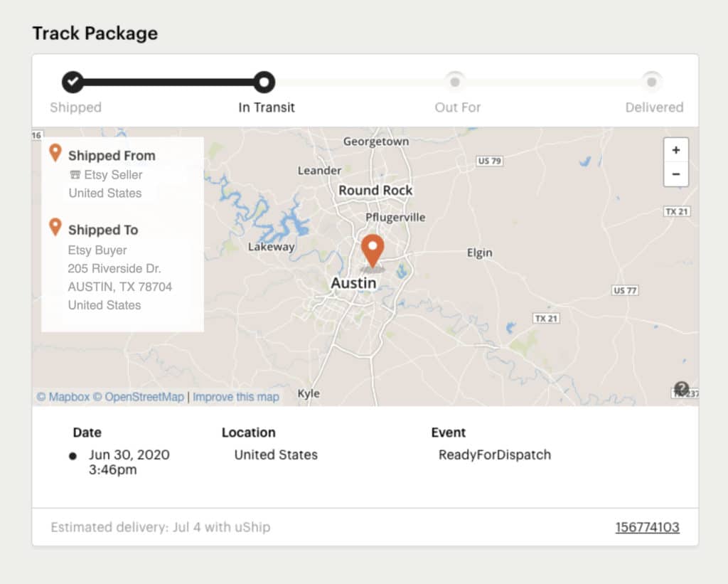Click the Shipped checkmark progress step
The height and width of the screenshot is (584, 728).
(73, 83)
